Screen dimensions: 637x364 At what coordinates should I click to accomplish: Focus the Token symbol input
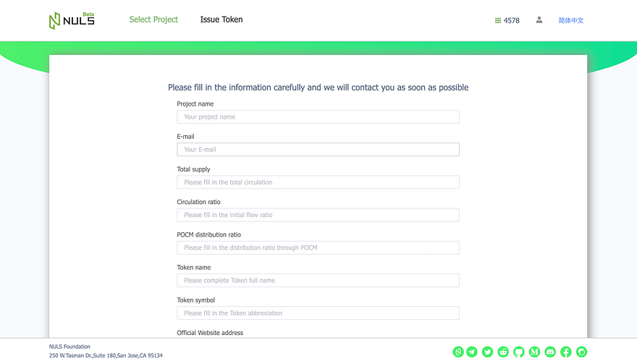[318, 313]
